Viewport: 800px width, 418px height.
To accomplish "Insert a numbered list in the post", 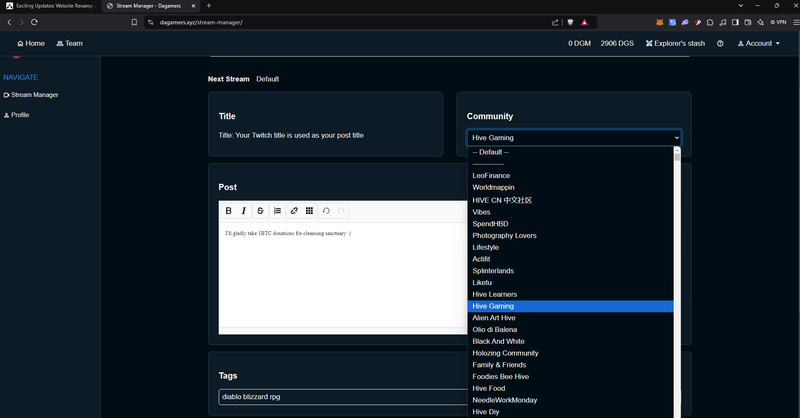I will 277,211.
